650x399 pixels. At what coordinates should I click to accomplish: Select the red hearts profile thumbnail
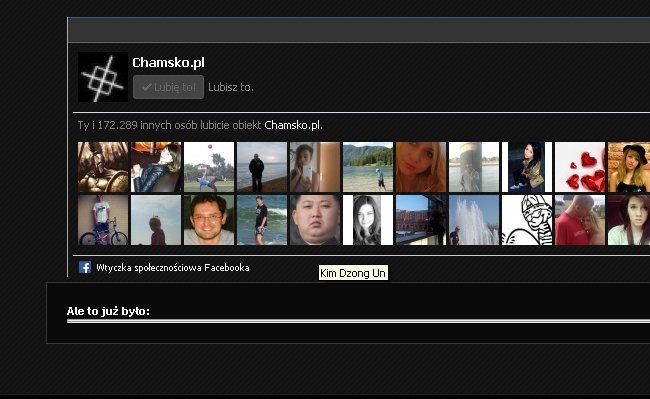pos(580,167)
